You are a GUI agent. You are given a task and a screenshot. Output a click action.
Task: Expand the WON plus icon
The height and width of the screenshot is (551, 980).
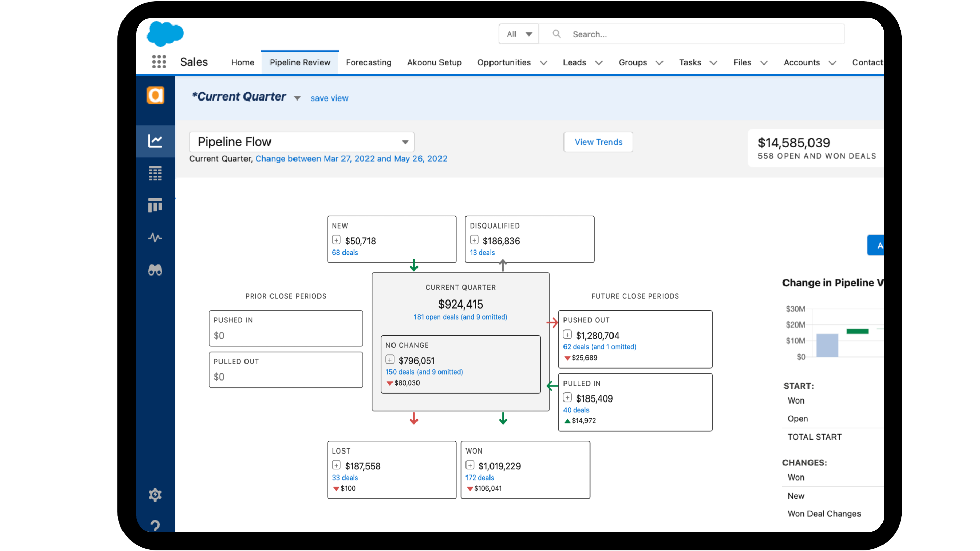pos(470,465)
